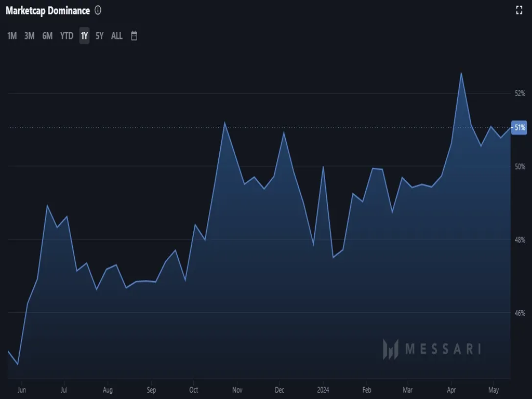Viewport: 532px width, 399px height.
Task: Choose the 6M range option
Action: click(47, 36)
